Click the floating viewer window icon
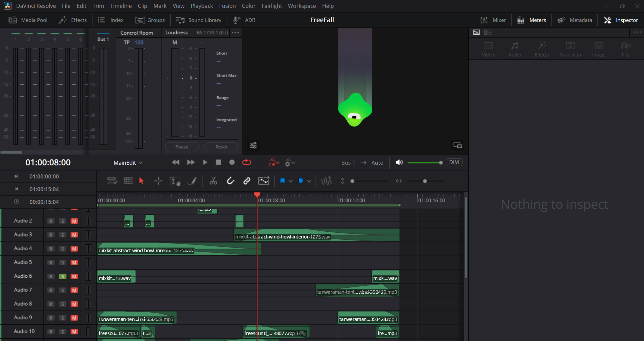 coord(458,145)
